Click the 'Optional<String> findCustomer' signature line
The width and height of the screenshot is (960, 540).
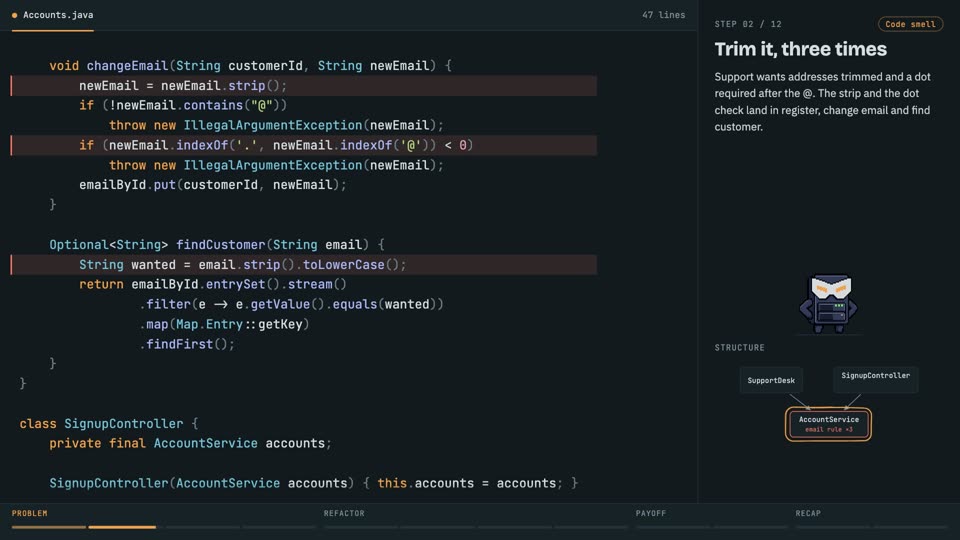217,245
